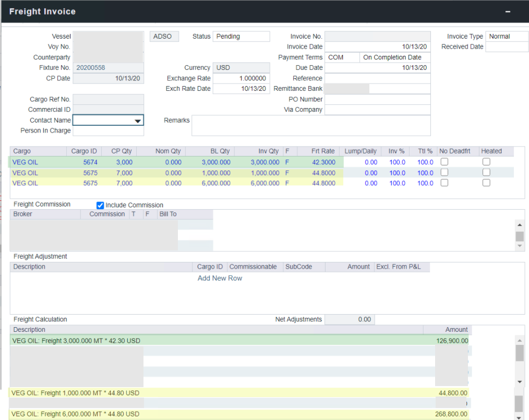Click the ADSO button
Viewport: 529px width, 420px height.
tap(164, 37)
